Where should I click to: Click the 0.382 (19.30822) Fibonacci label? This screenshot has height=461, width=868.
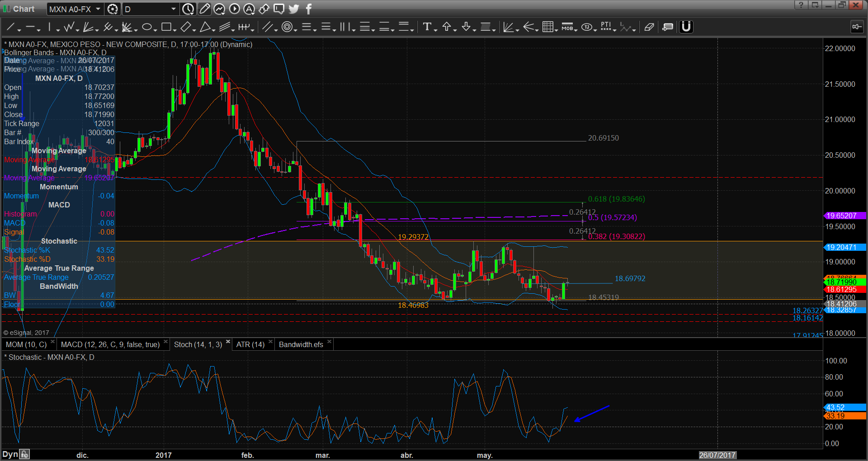click(616, 236)
